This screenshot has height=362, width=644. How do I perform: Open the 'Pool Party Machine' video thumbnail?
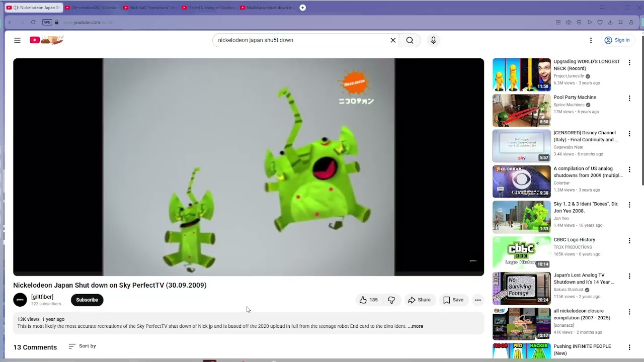521,111
